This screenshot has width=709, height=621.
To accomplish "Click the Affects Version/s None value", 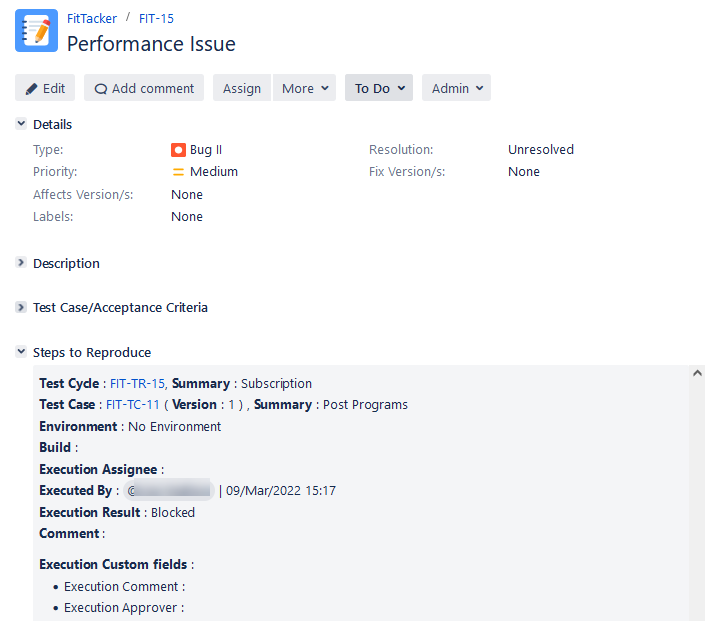I will [x=187, y=194].
